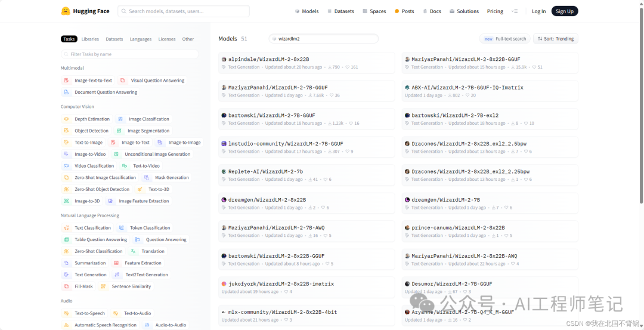Open Desumor/WizardLM-2-7B-GGUF model
644x330 pixels.
[x=490, y=287]
